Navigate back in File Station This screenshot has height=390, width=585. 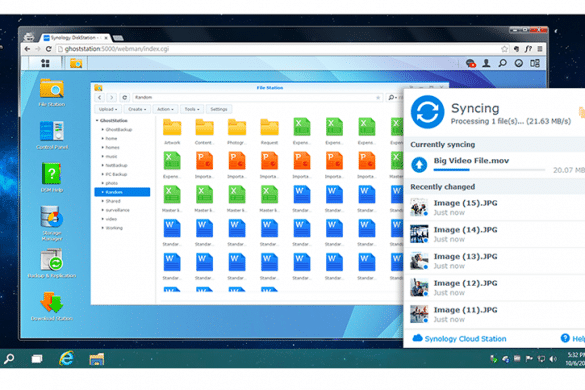(100, 97)
